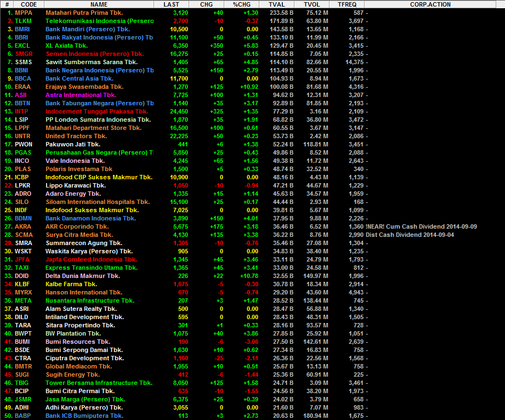The width and height of the screenshot is (505, 420).
Task: Select stock code BABP
Action: click(x=23, y=416)
